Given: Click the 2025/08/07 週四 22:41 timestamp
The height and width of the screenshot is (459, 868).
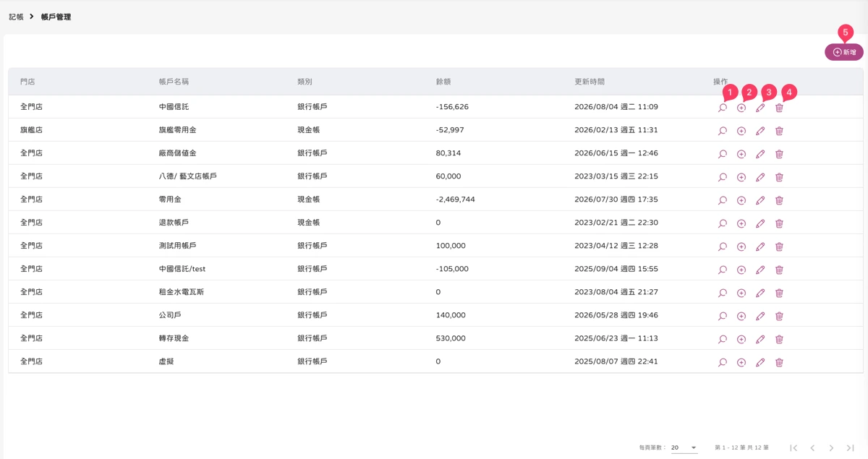Looking at the screenshot, I should coord(616,361).
